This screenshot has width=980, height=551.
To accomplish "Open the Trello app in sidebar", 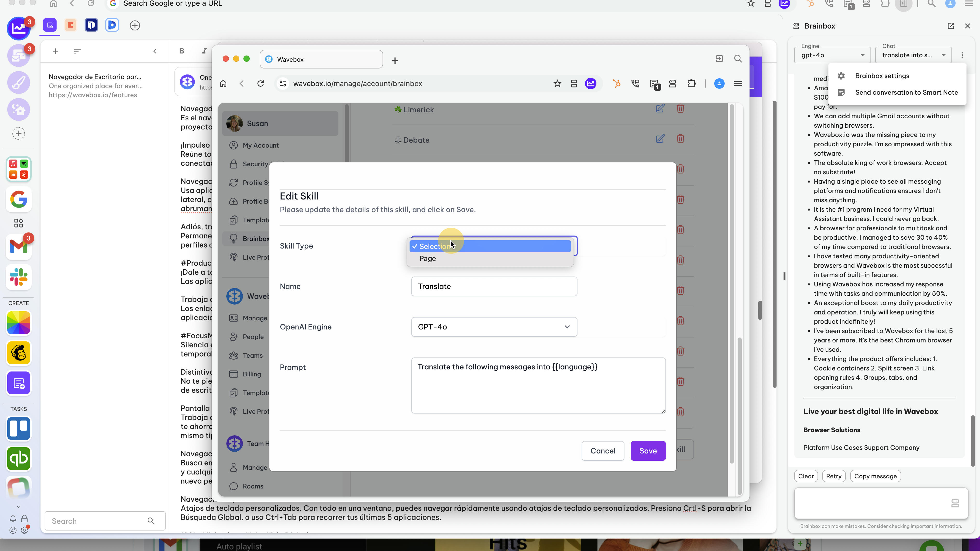I will (19, 429).
